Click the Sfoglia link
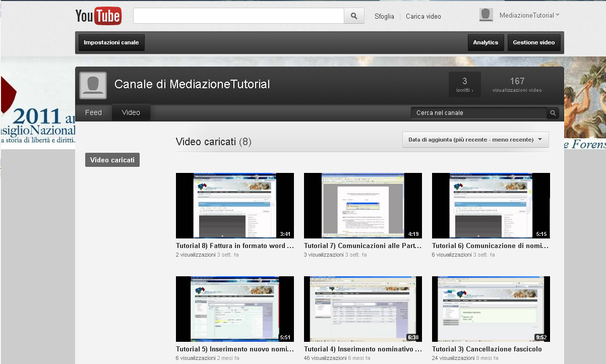Viewport: 606px width, 364px height. [384, 16]
